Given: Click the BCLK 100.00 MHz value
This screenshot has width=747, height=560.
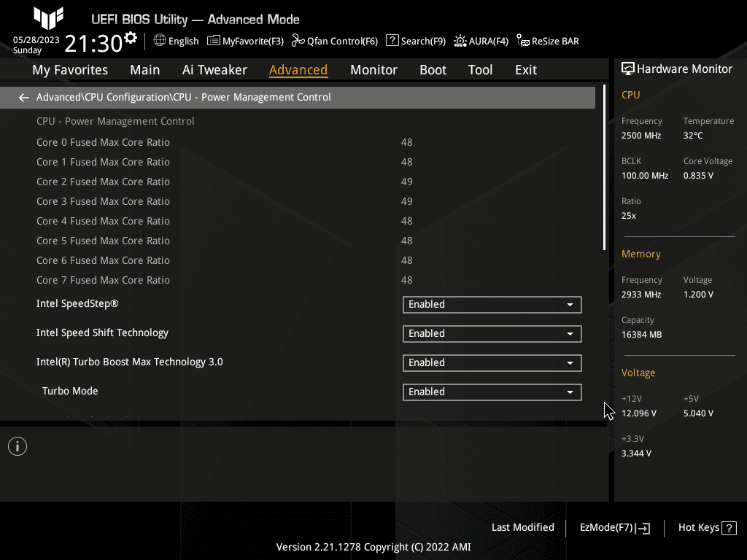Looking at the screenshot, I should coord(645,176).
